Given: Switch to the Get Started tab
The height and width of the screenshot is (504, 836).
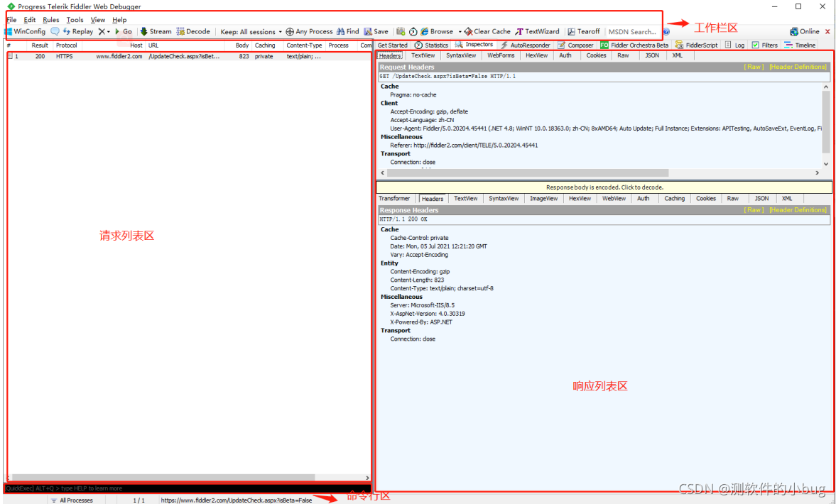Looking at the screenshot, I should [x=392, y=45].
